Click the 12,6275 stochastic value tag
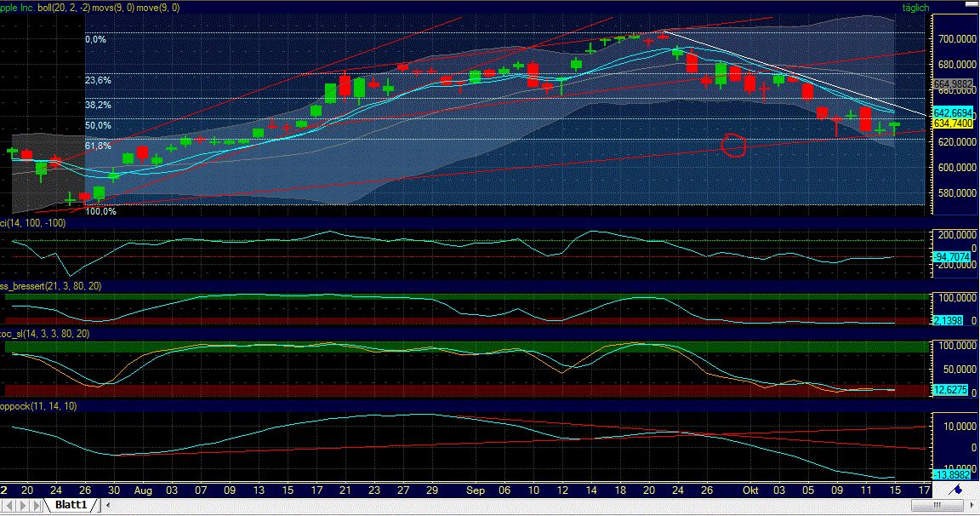Image resolution: width=980 pixels, height=516 pixels. click(950, 390)
